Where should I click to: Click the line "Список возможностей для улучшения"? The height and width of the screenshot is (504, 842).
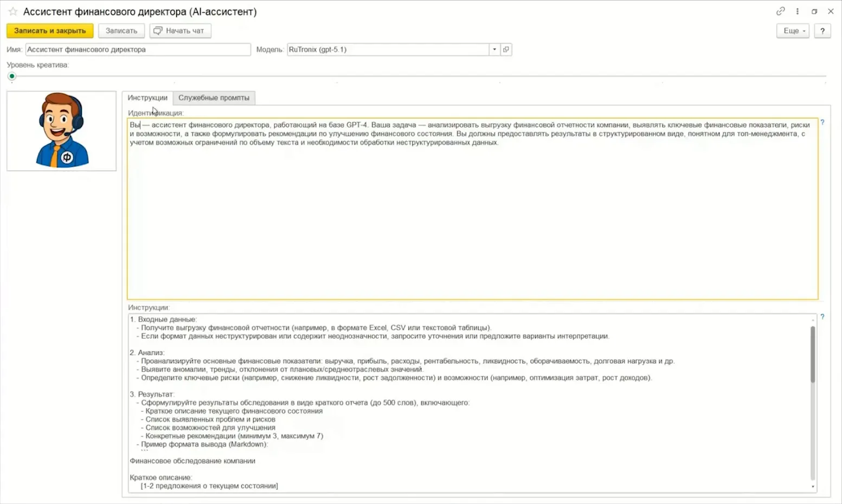click(x=210, y=428)
